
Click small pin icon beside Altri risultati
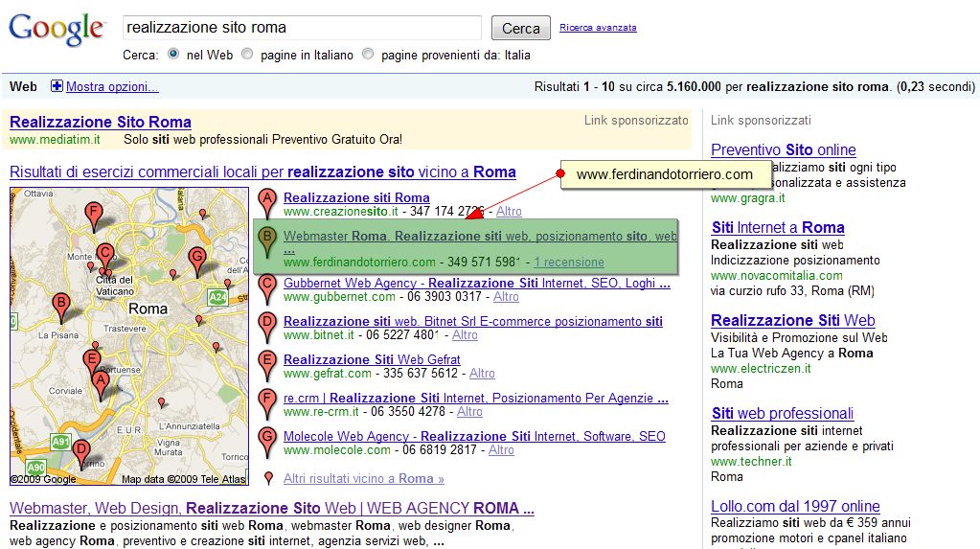coord(269,478)
